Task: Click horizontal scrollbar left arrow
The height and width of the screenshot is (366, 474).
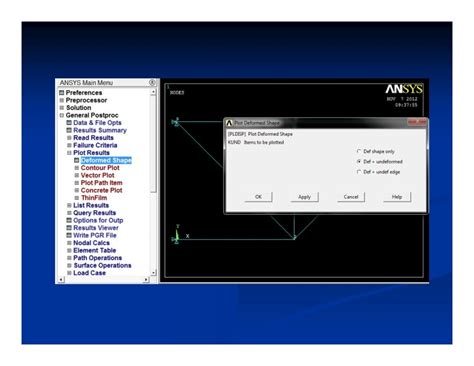Action: click(61, 280)
